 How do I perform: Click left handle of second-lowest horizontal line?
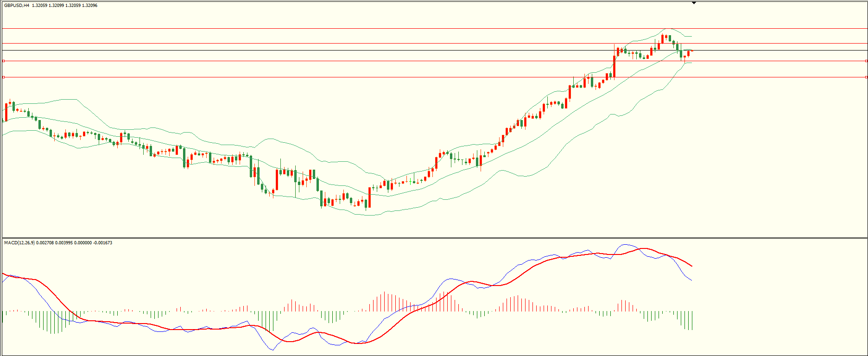click(4, 61)
